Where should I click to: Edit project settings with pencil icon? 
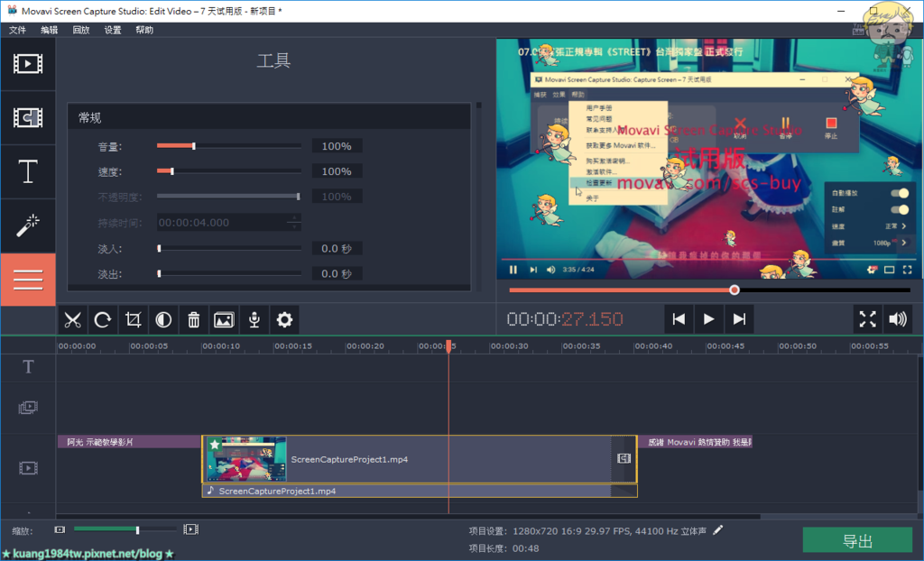717,530
